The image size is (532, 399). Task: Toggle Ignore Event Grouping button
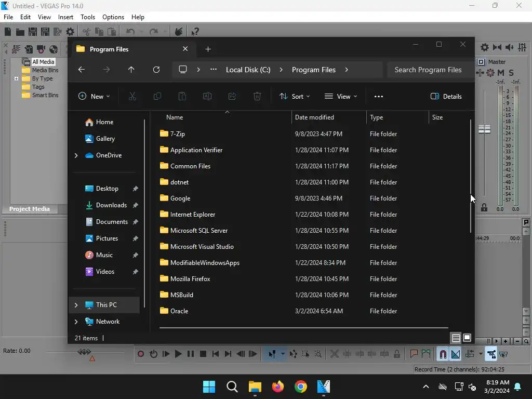coord(504,354)
